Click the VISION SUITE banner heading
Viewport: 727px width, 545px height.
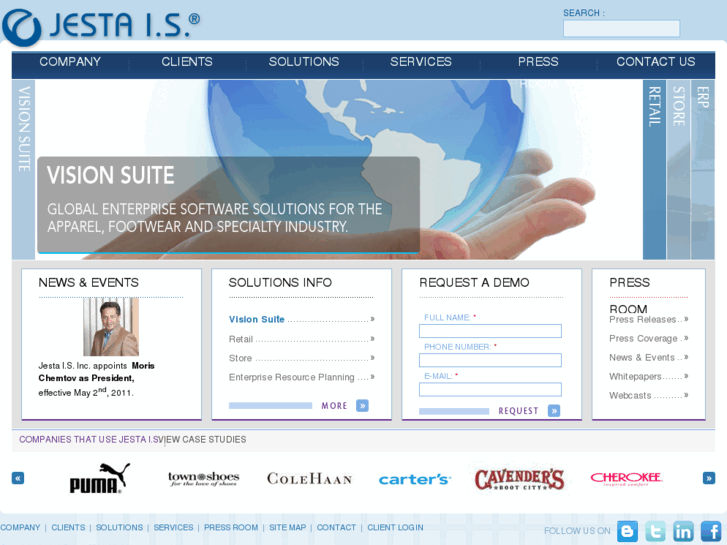click(x=110, y=175)
